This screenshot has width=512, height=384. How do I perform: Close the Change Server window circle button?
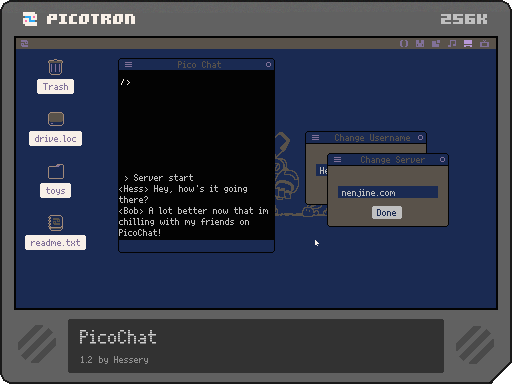click(x=442, y=160)
